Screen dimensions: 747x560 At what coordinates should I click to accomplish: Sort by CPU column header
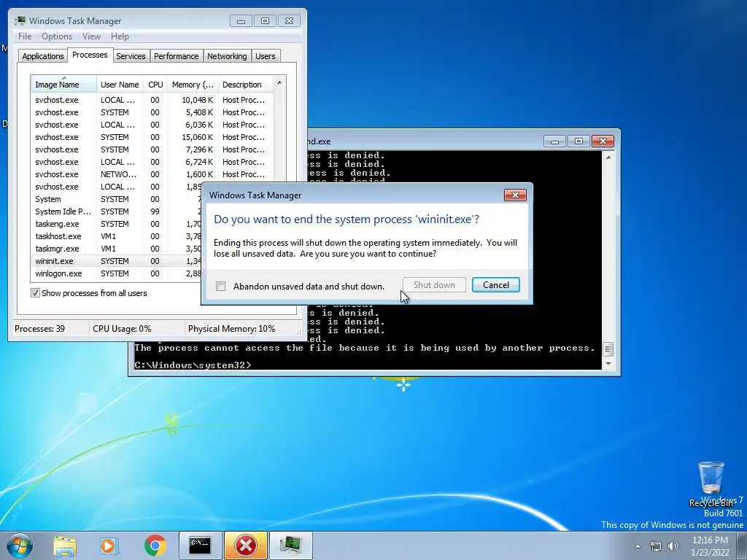(x=155, y=85)
